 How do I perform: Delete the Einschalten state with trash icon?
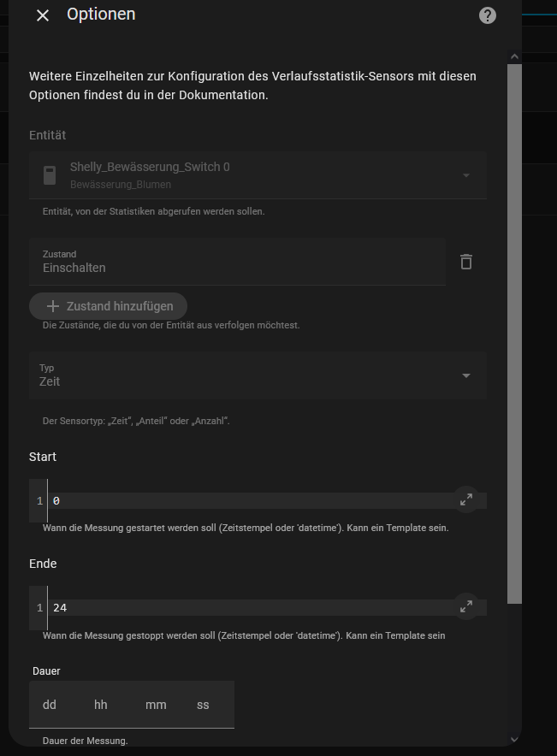(466, 262)
